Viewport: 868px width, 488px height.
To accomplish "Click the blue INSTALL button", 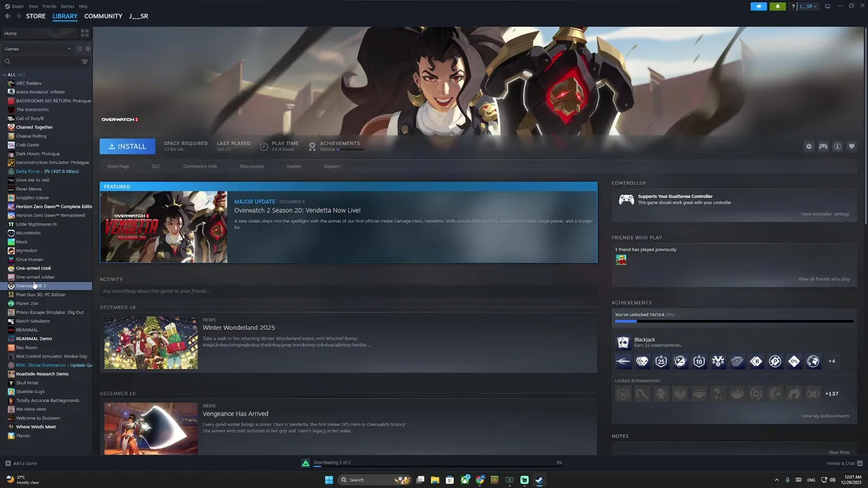I will click(x=127, y=146).
